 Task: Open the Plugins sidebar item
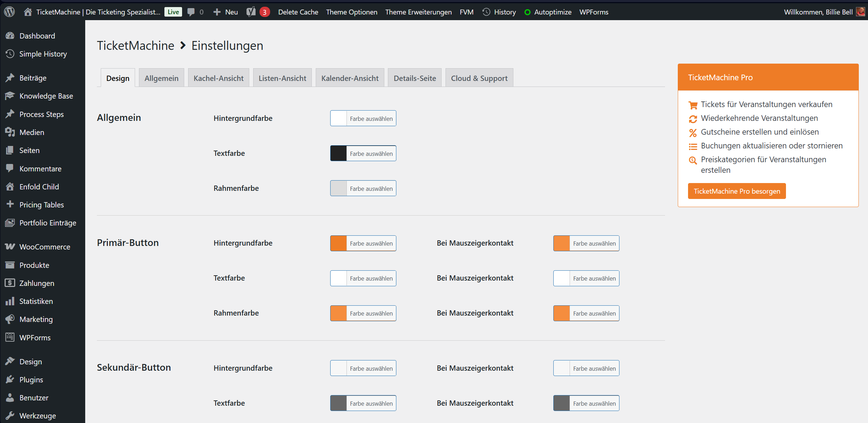pyautogui.click(x=31, y=380)
